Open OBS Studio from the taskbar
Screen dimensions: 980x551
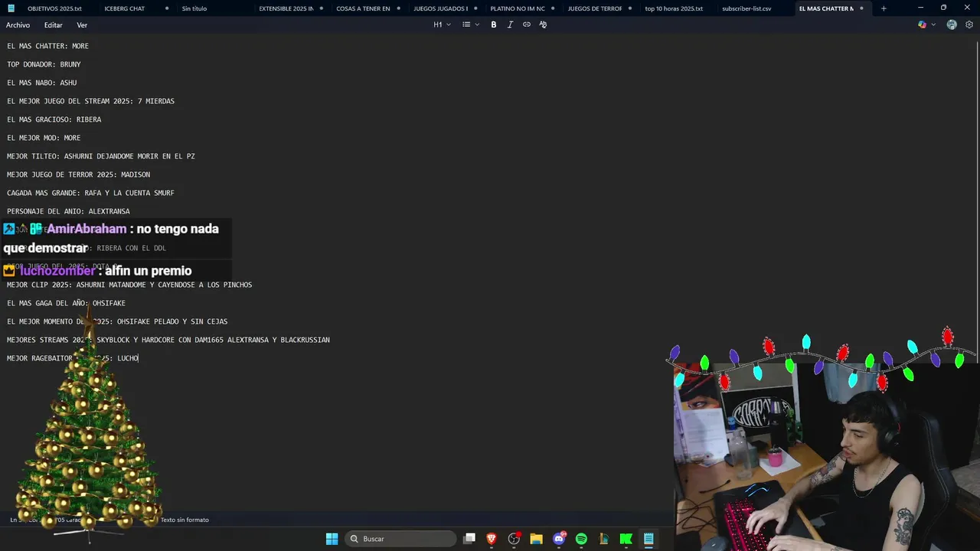514,539
